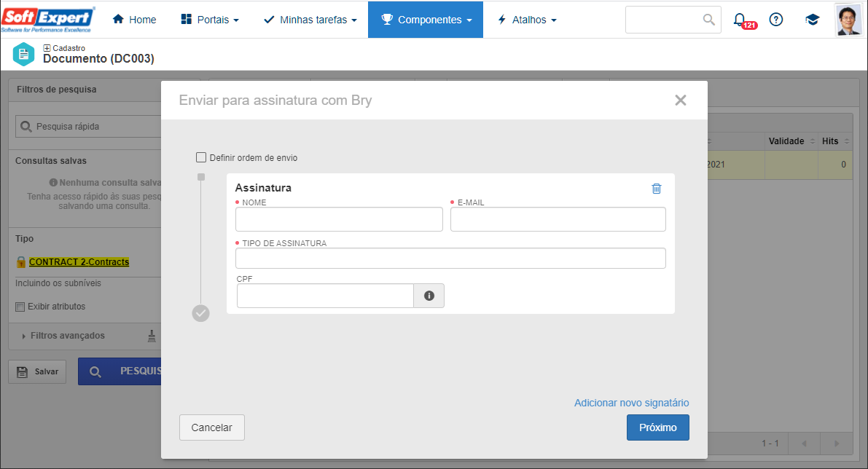Toggle the "Exibir atributos" checkbox
The height and width of the screenshot is (469, 868).
(20, 307)
